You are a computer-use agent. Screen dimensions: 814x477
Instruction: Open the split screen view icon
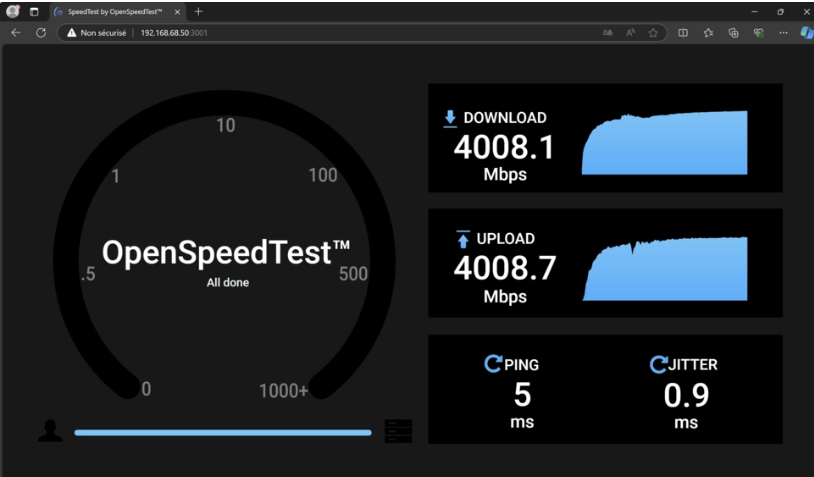point(683,32)
